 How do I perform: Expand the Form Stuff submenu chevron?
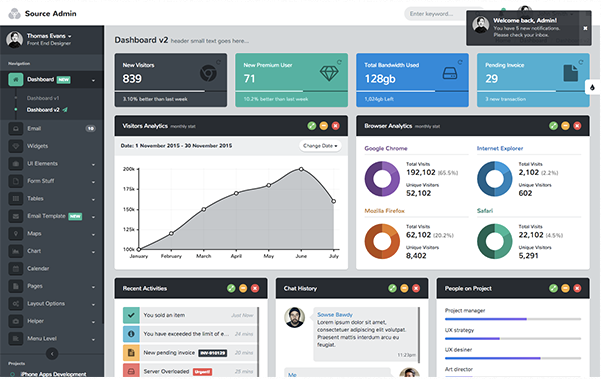(93, 182)
